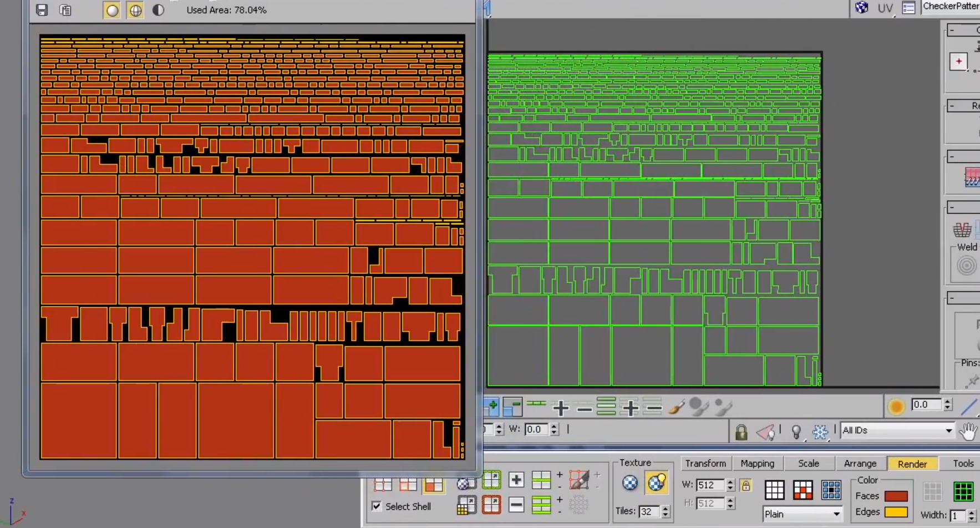
Task: Open the Plain render mode dropdown
Action: [x=802, y=514]
